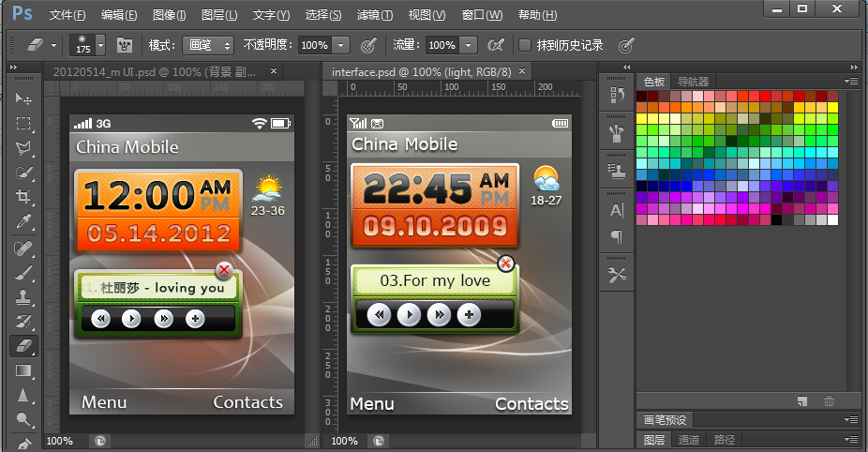Open the eraser mode dropdown

pos(208,45)
